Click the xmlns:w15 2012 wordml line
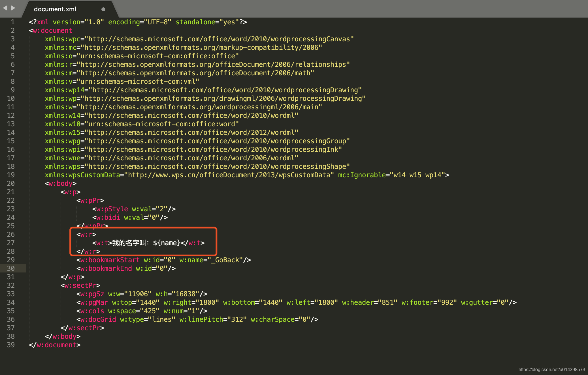 coord(172,133)
